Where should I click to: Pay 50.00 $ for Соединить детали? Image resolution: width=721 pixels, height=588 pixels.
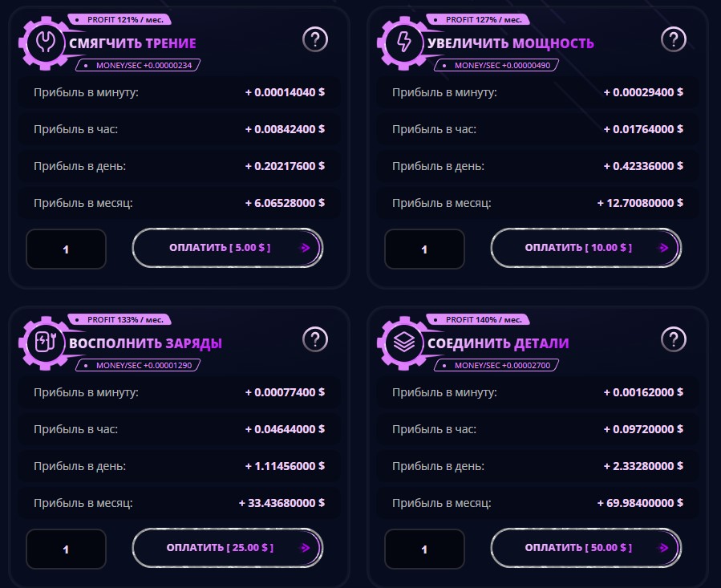[586, 549]
